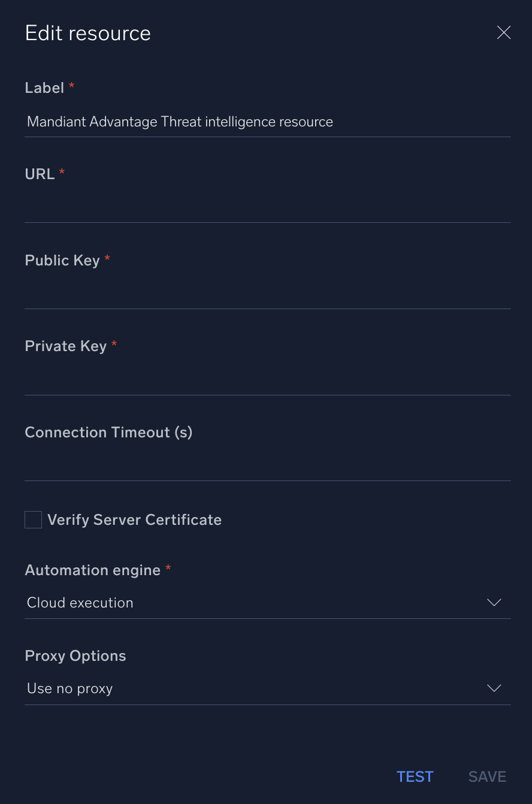Focus the URL input field
Screen dimensions: 532x804
pyautogui.click(x=267, y=208)
